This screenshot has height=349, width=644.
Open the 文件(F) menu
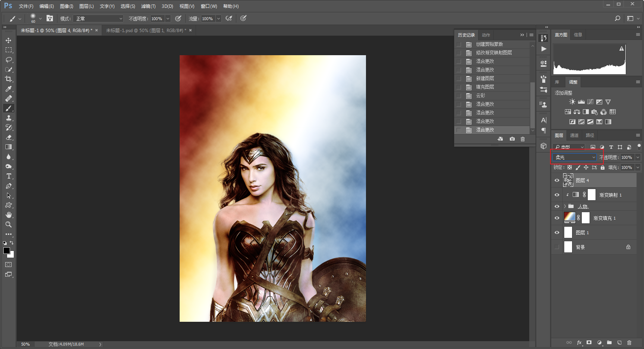point(26,6)
